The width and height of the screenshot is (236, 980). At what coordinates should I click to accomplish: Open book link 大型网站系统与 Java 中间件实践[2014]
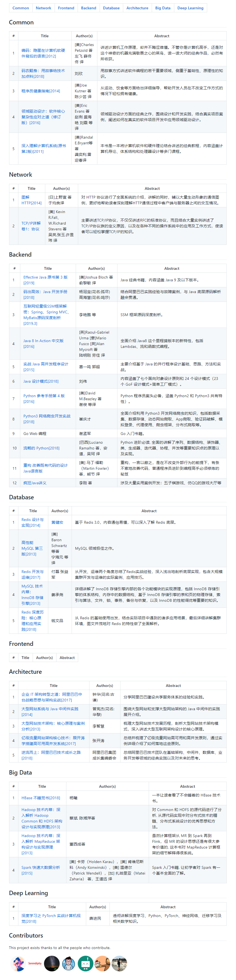pos(50,712)
